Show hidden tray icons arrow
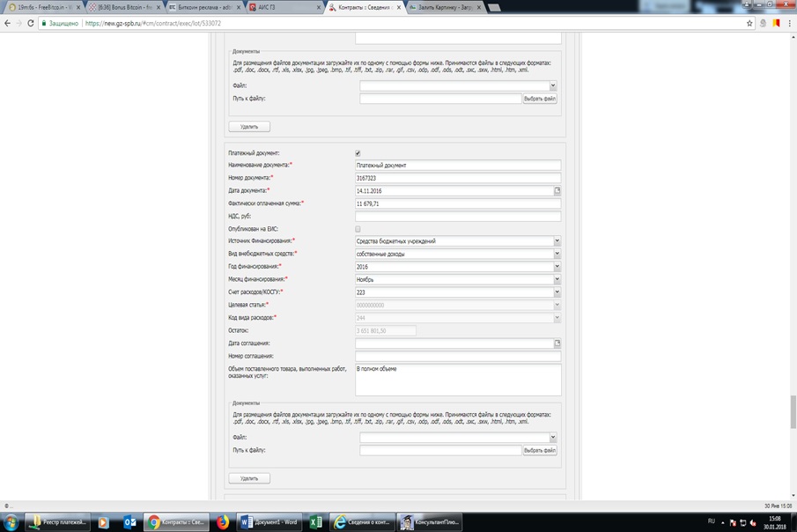The image size is (797, 532). [x=722, y=523]
